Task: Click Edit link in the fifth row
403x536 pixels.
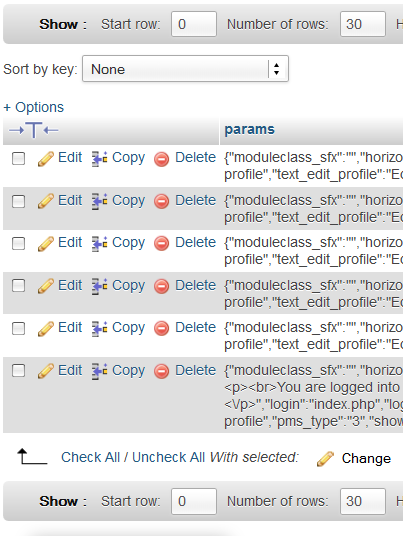Action: (70, 327)
